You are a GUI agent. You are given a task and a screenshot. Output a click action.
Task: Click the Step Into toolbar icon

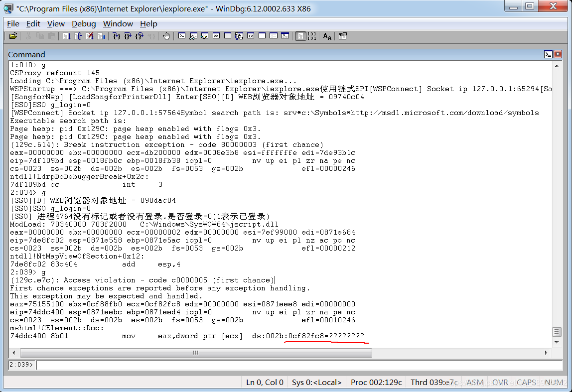click(x=117, y=36)
